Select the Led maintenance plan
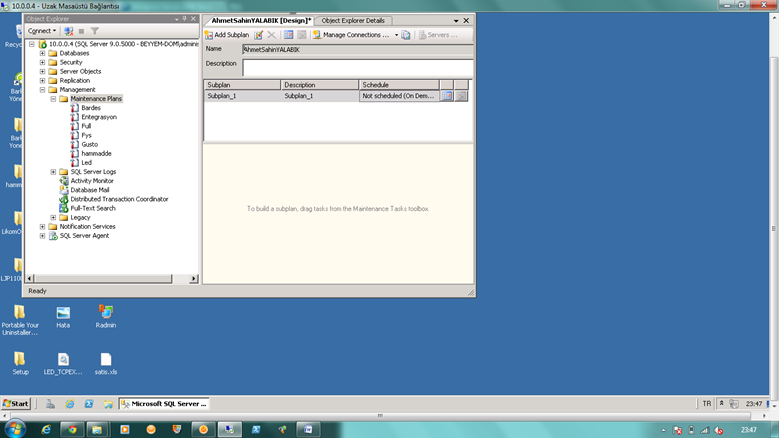This screenshot has width=779, height=438. click(x=86, y=163)
